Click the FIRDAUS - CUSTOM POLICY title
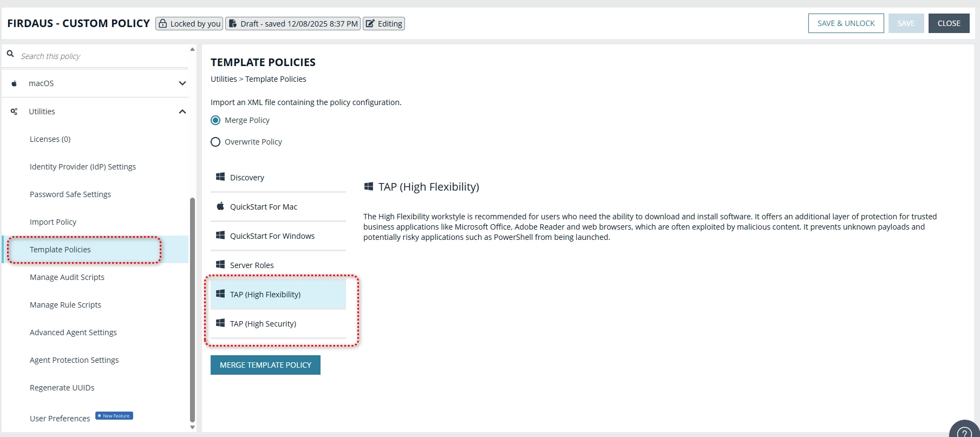This screenshot has width=980, height=437. click(79, 23)
